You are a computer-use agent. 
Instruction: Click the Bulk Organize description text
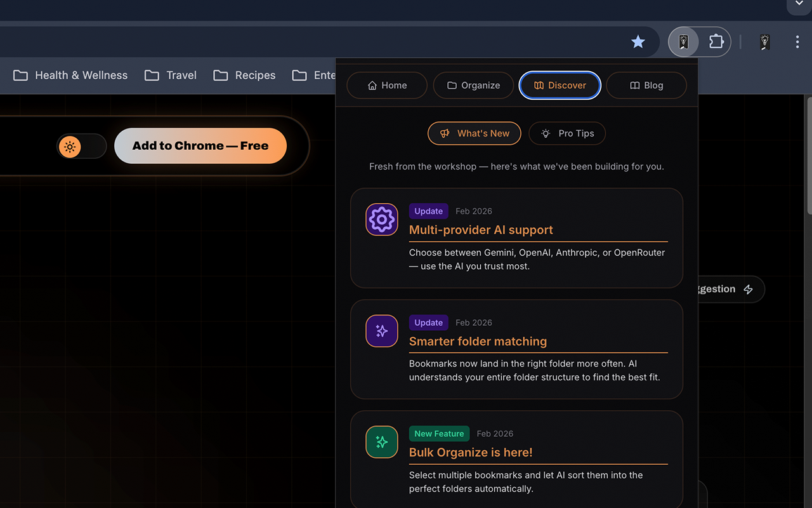click(x=526, y=482)
